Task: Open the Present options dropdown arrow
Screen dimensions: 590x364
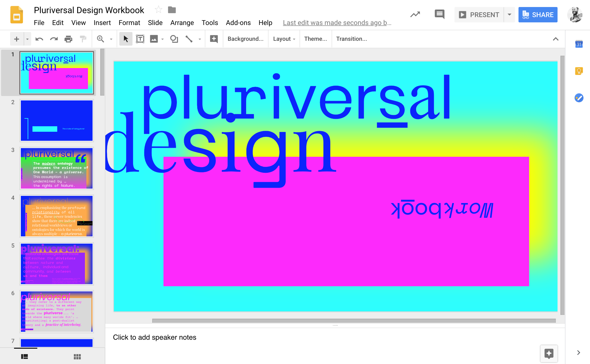Action: coord(510,15)
